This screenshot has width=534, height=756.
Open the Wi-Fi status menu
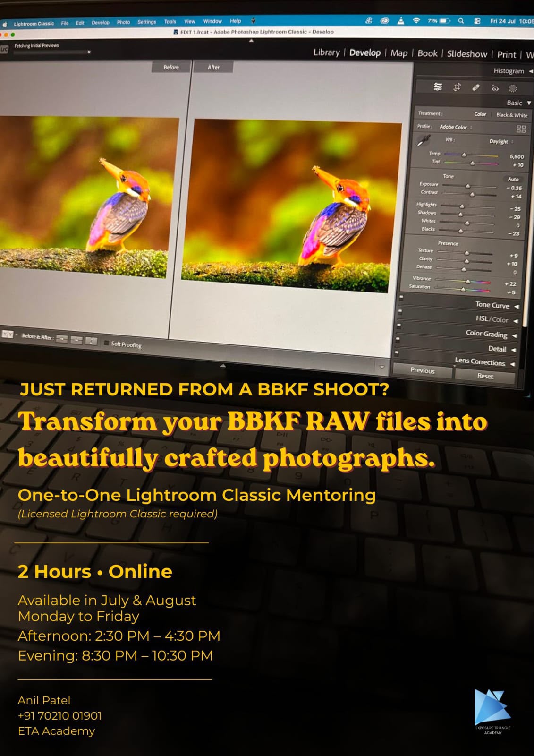416,21
